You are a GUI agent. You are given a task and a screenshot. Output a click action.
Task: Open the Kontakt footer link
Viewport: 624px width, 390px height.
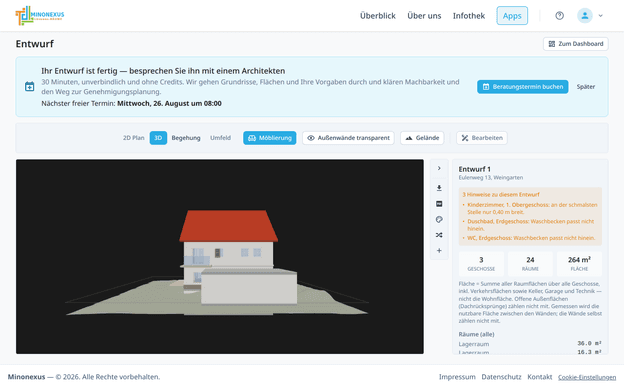click(x=540, y=377)
